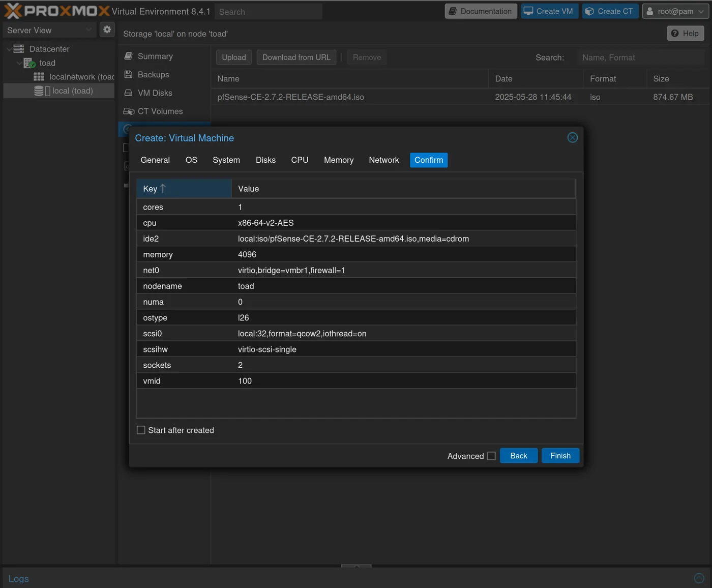Click the Proxmox logo

(54, 11)
